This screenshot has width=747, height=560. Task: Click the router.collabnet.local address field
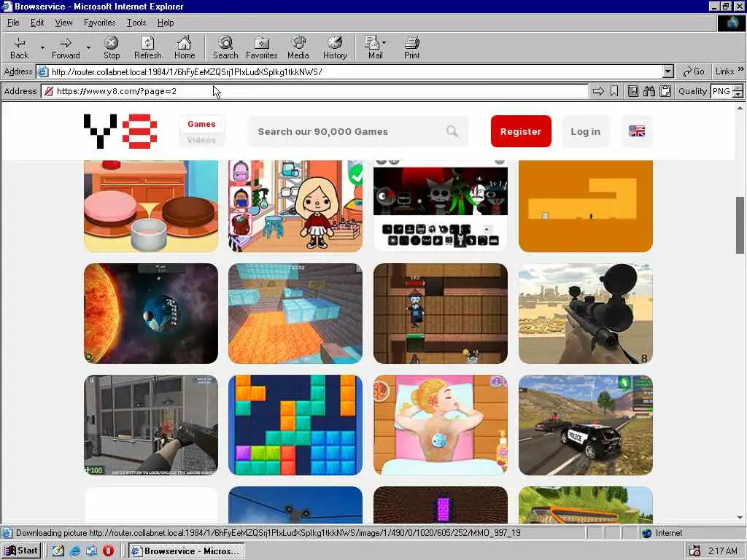coord(349,72)
